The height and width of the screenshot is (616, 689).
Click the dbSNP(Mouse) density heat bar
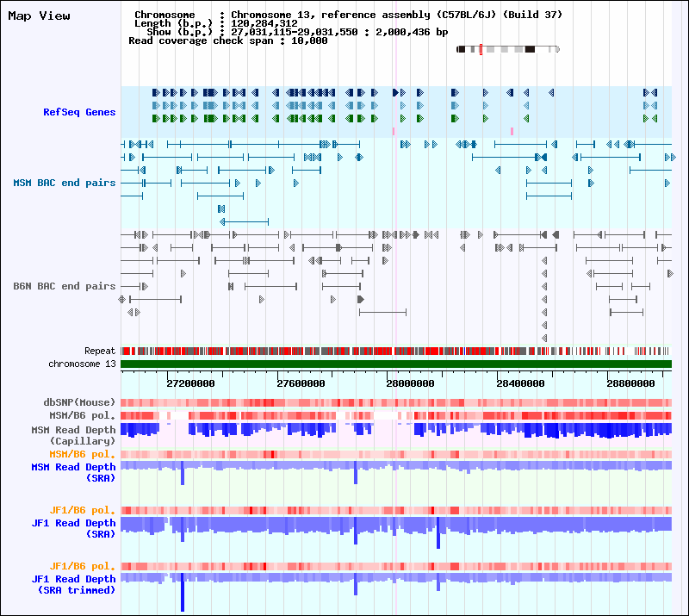[396, 402]
